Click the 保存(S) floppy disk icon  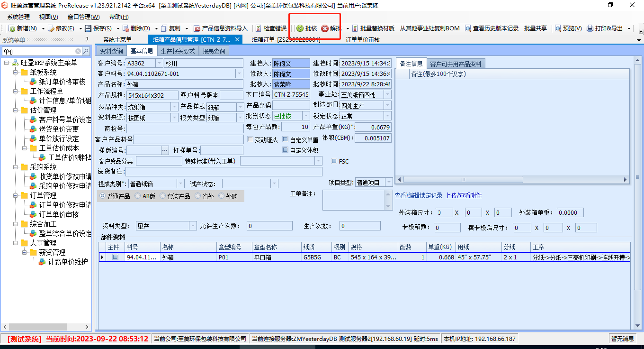88,28
